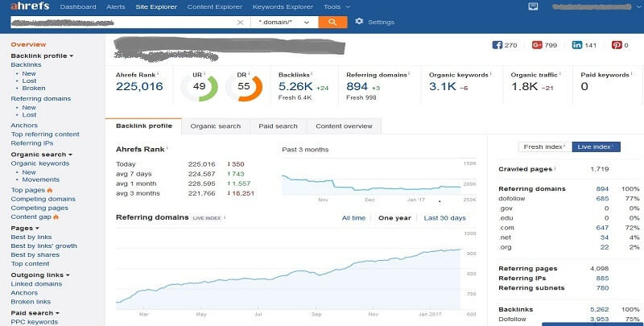Clear the domain search field with X
This screenshot has width=644, height=326.
click(x=241, y=23)
